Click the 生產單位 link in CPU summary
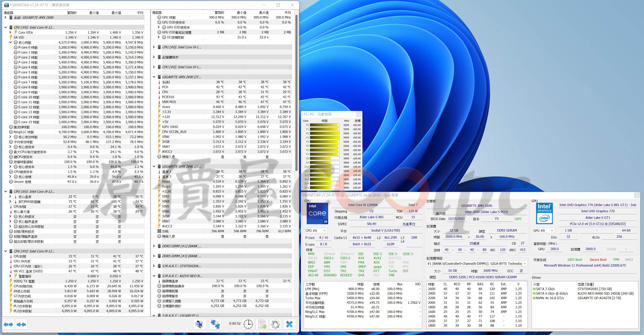Viewport: 644px width, 335px height. coord(409,224)
